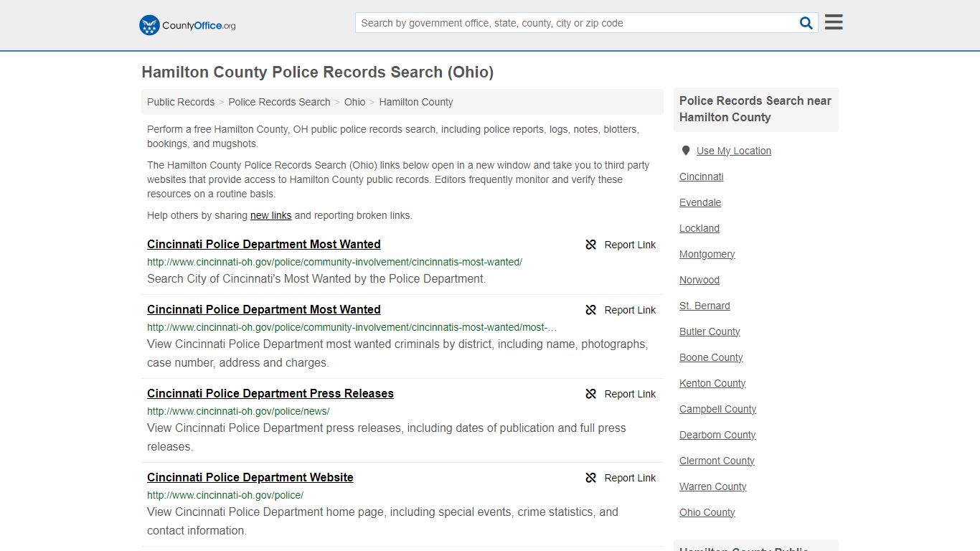Select Montgomery in nearby list
Screen dimensions: 980x551
707,254
